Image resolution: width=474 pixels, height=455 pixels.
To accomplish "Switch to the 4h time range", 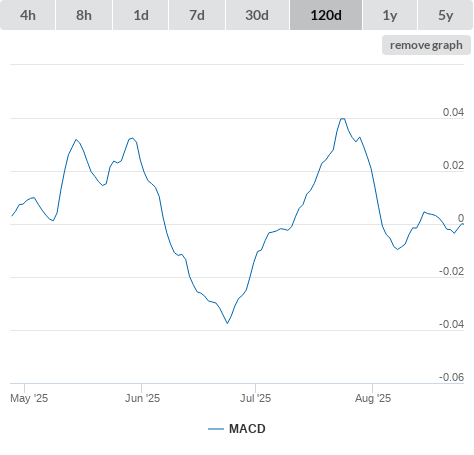I will coord(28,15).
